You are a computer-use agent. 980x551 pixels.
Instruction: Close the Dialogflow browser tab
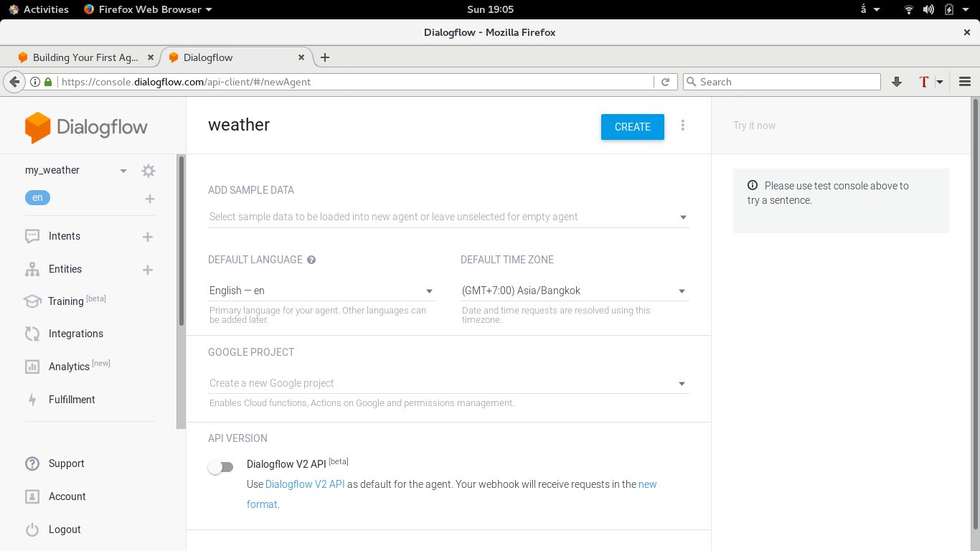pos(301,57)
